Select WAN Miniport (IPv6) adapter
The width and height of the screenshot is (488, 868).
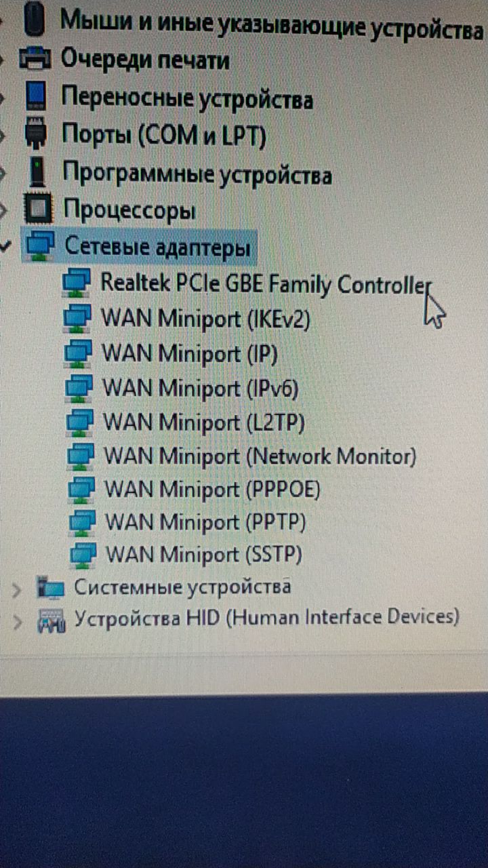[201, 389]
